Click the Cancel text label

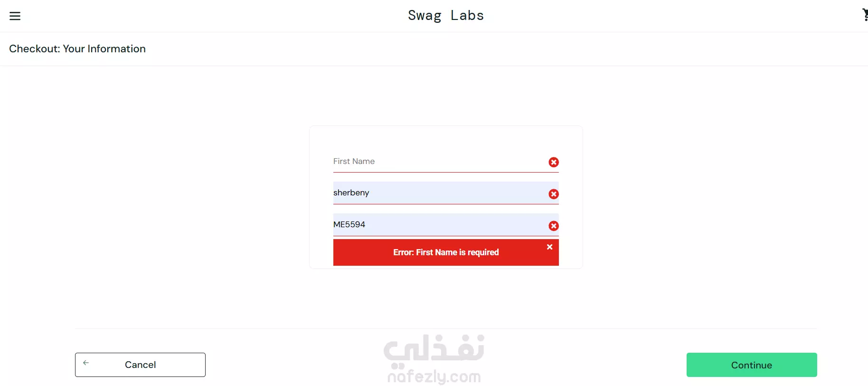tap(140, 365)
